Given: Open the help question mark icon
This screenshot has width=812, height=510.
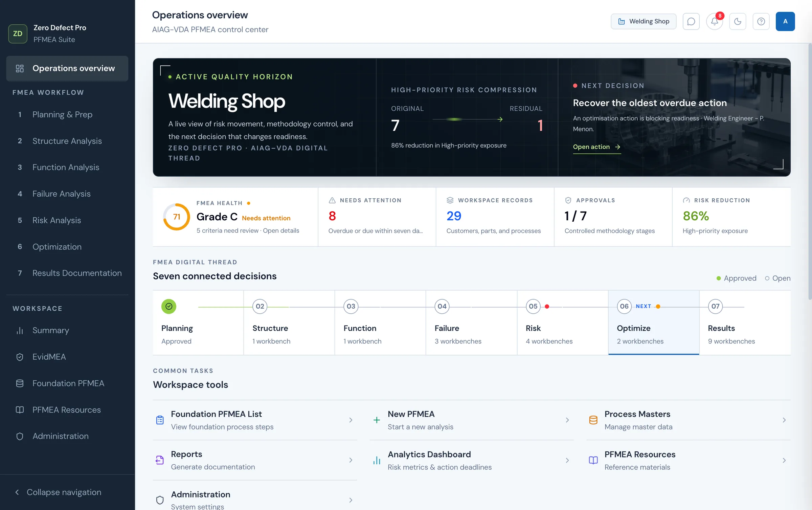Looking at the screenshot, I should (x=761, y=21).
